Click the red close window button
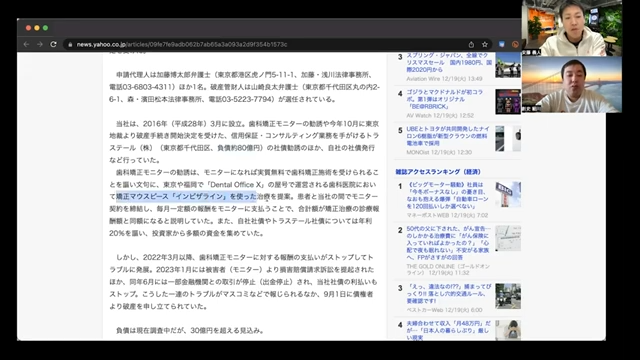Screen dimensions: 640x360 coord(28,28)
